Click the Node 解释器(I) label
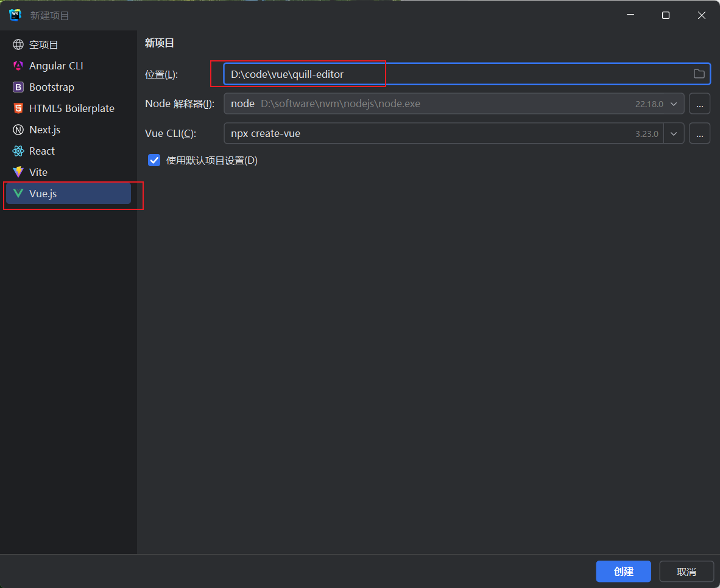The height and width of the screenshot is (588, 720). [180, 103]
